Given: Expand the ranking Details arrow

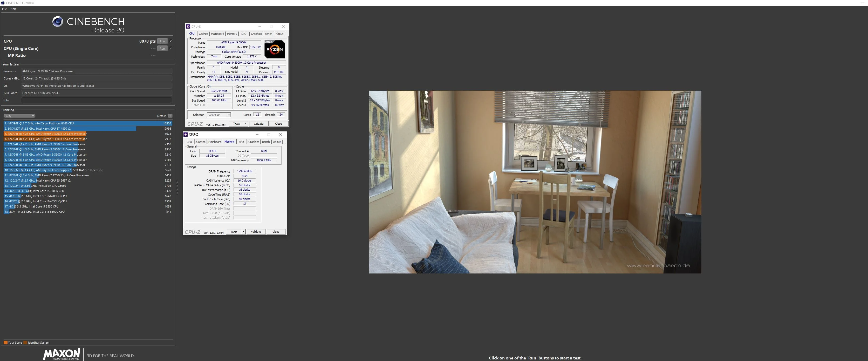Looking at the screenshot, I should click(x=170, y=116).
